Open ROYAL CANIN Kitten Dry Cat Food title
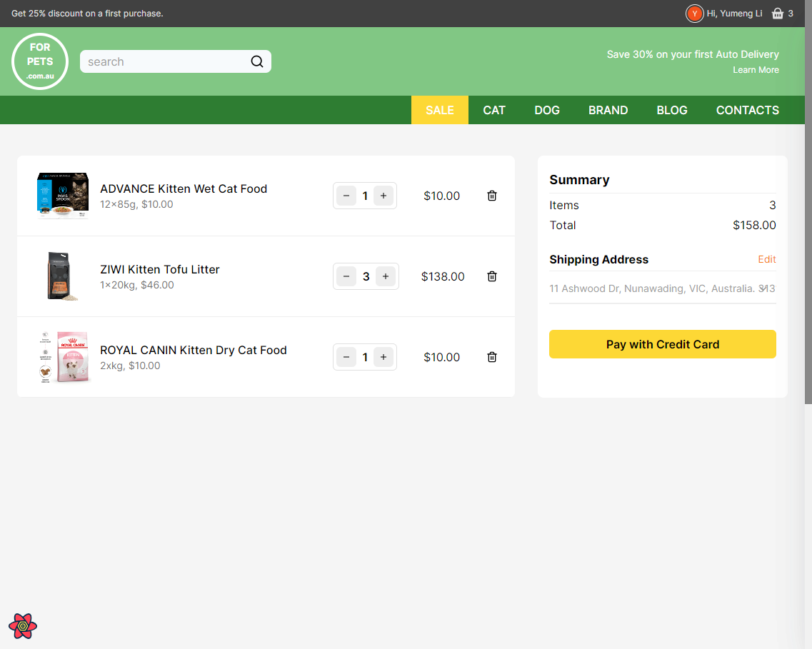The image size is (812, 649). tap(193, 351)
